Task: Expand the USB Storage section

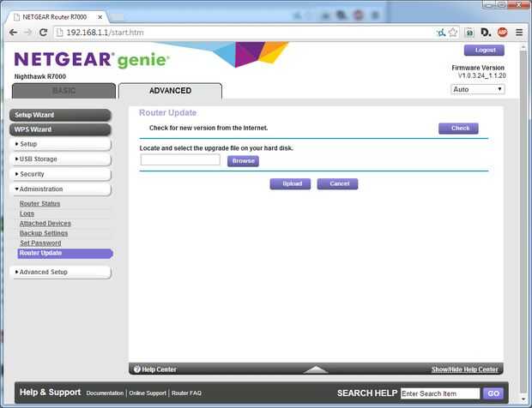Action: [62, 159]
